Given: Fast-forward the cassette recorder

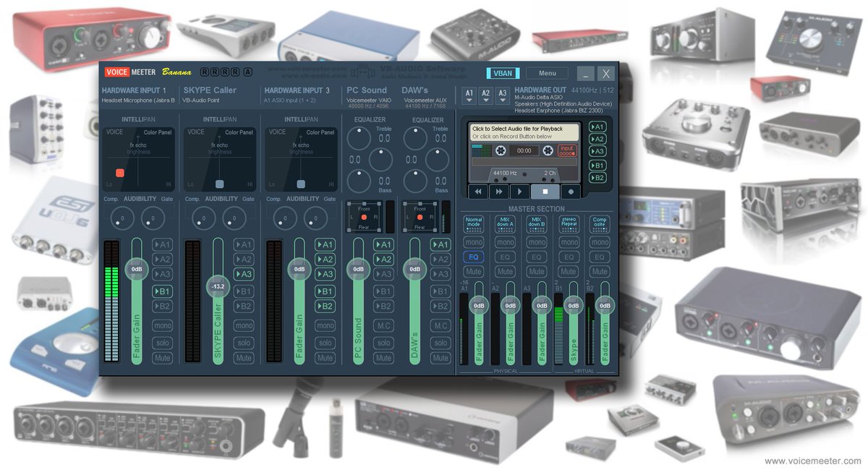Looking at the screenshot, I should 499,192.
